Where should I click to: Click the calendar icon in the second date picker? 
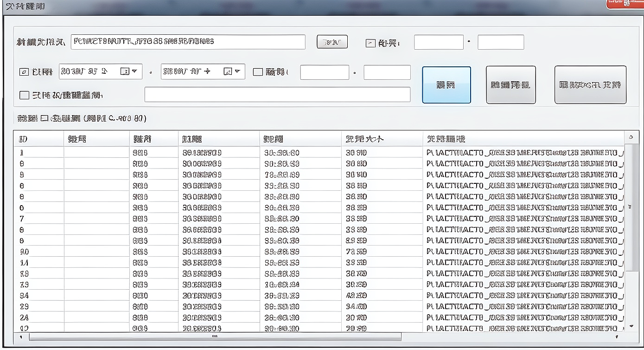pyautogui.click(x=227, y=71)
